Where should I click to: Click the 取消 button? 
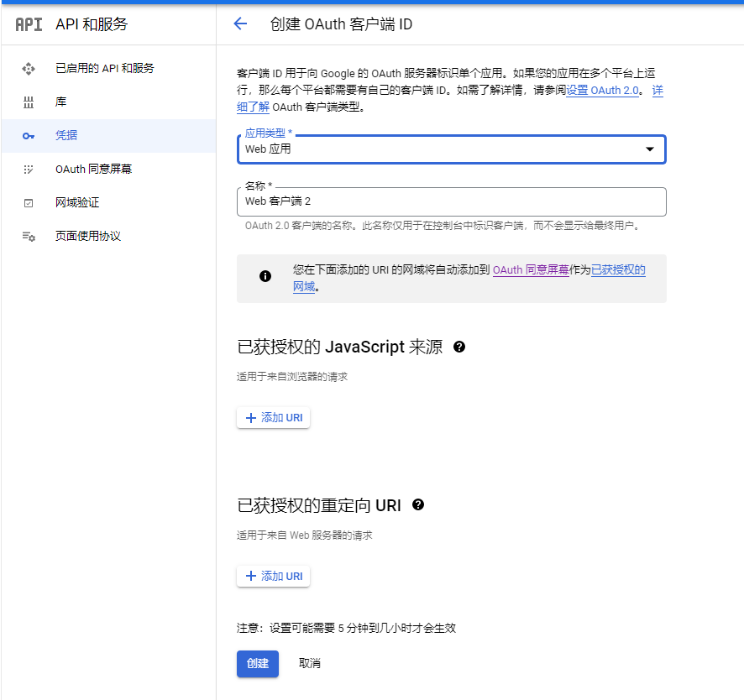(x=309, y=663)
